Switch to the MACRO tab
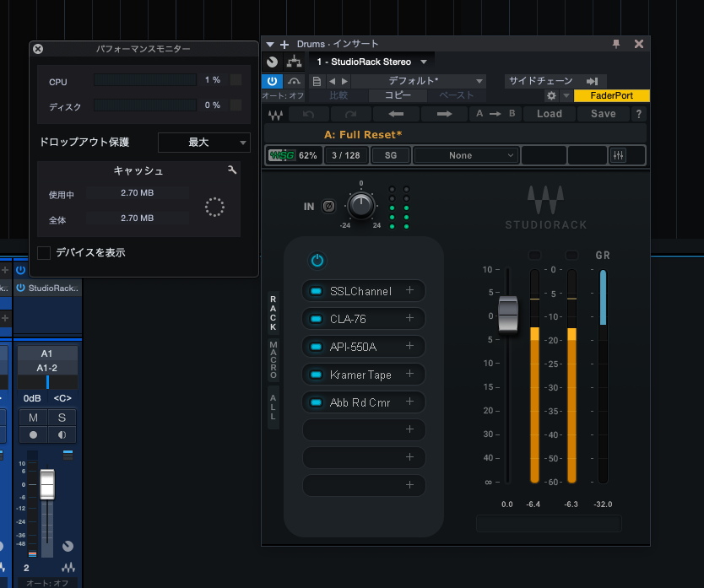704x588 pixels. [273, 359]
